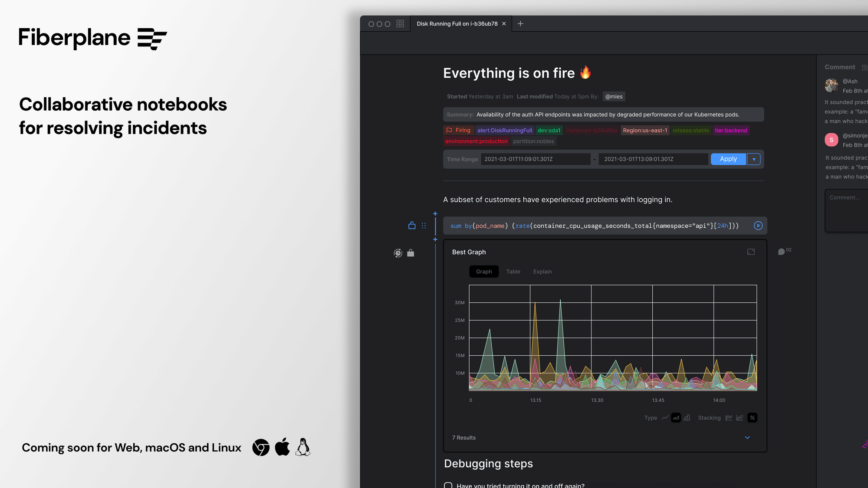Toggle the unlocked padlock on query cell
This screenshot has width=868, height=488.
[x=412, y=225]
